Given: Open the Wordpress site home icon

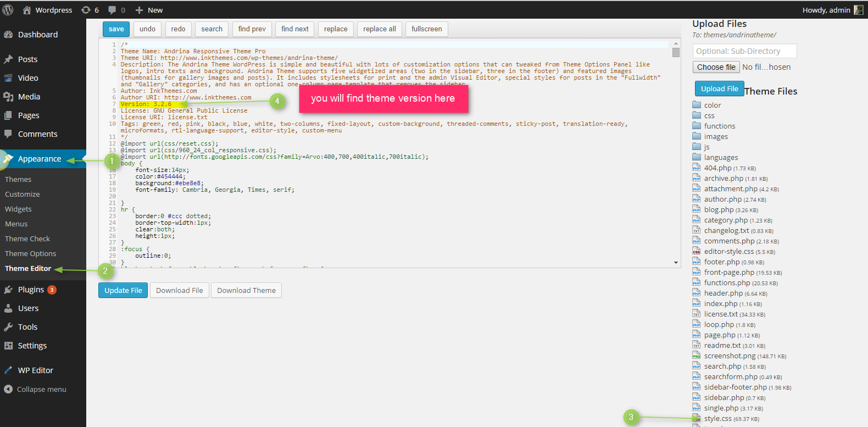Looking at the screenshot, I should [x=26, y=10].
